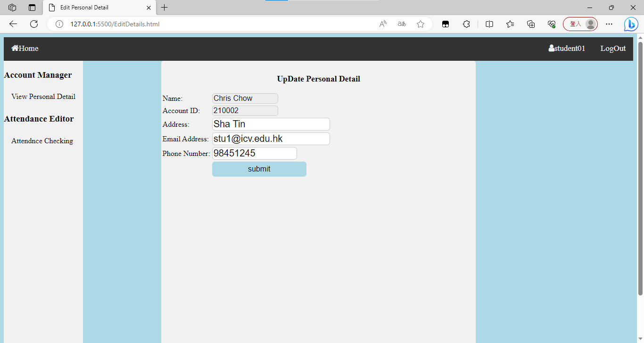Open the Extensions puzzle icon
The image size is (644, 343).
[466, 24]
